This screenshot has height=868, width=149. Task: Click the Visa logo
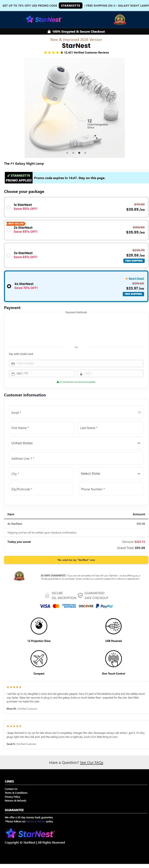click(x=45, y=606)
